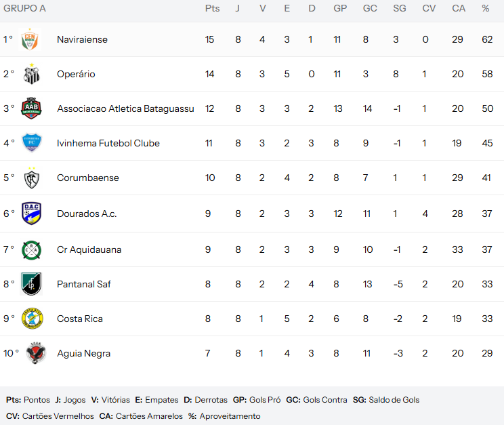Click the Corumbaense team crest

32,178
